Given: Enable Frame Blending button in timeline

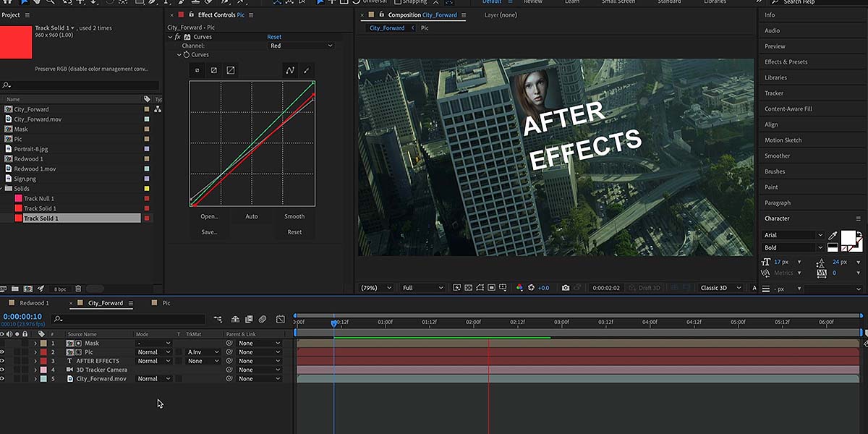Looking at the screenshot, I should [x=249, y=319].
